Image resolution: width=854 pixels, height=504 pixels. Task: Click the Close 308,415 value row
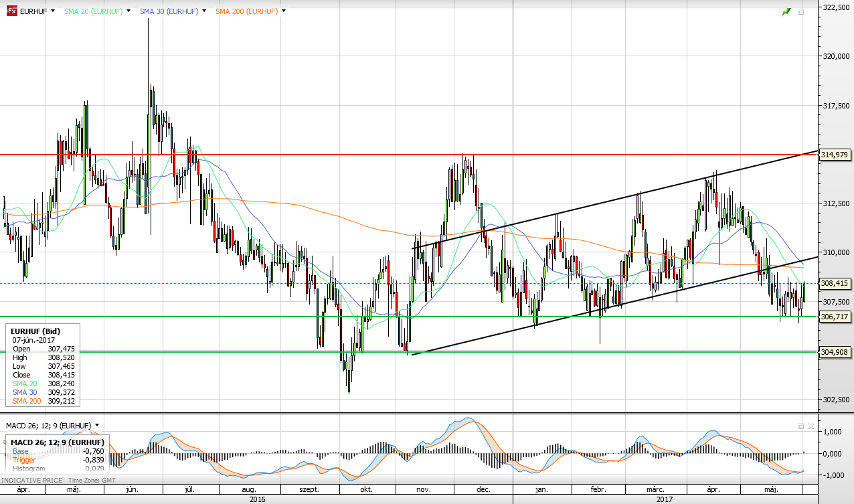[44, 375]
